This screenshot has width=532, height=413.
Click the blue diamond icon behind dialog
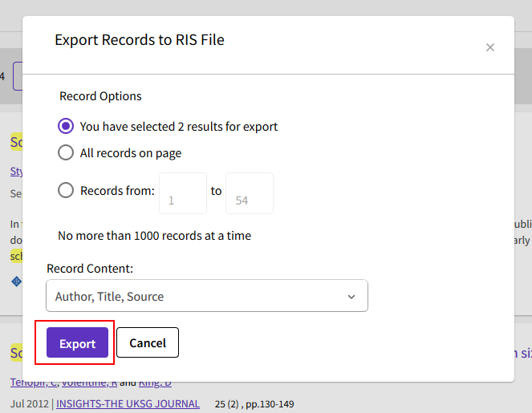[16, 281]
